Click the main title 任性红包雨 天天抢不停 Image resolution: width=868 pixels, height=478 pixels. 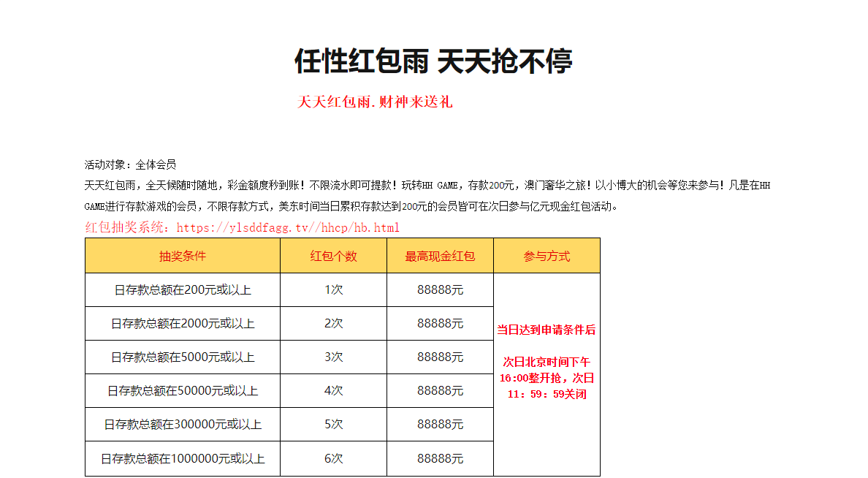433,61
